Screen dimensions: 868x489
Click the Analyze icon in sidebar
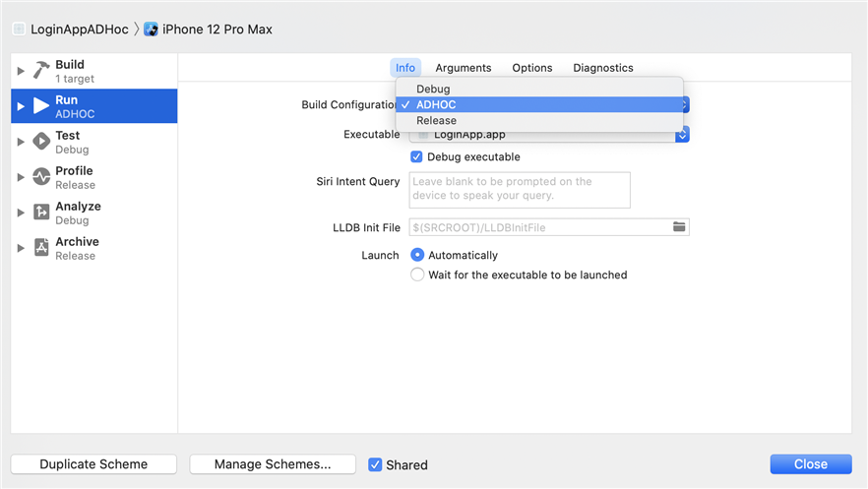coord(41,212)
